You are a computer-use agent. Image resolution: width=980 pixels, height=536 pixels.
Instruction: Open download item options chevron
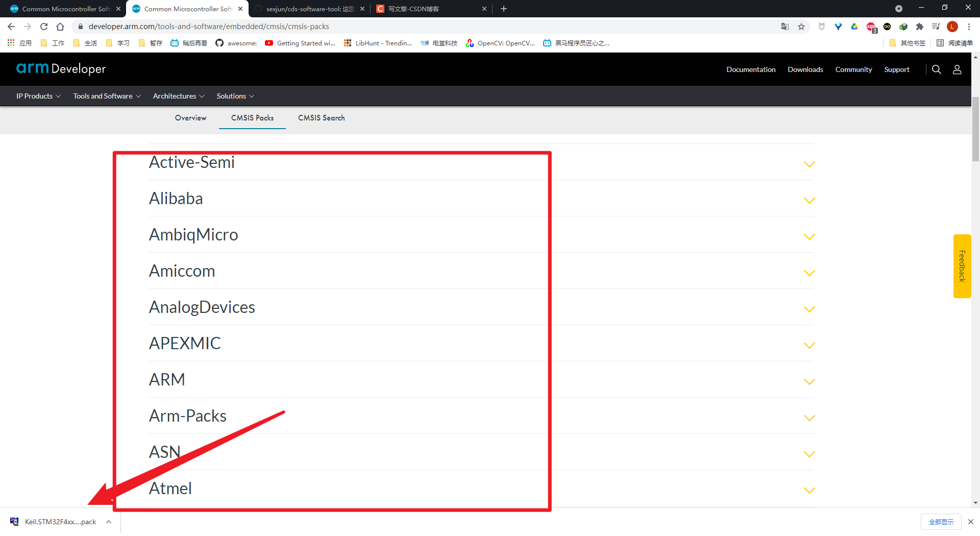(109, 522)
